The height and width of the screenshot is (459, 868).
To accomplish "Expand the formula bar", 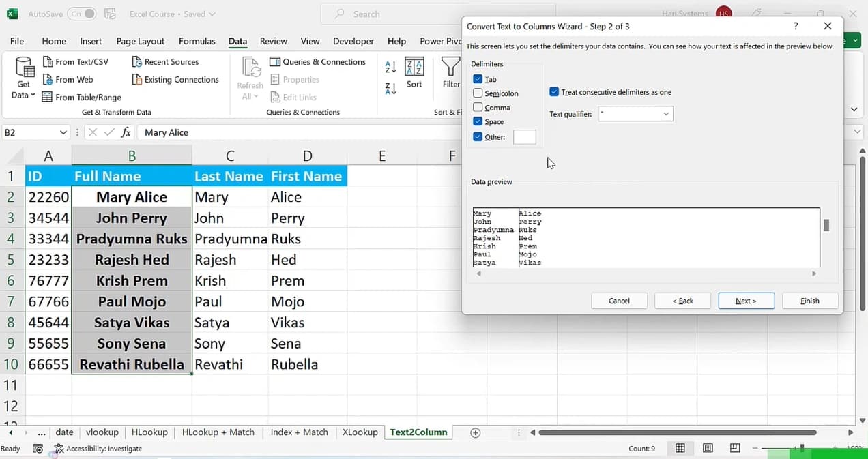I will click(x=858, y=132).
